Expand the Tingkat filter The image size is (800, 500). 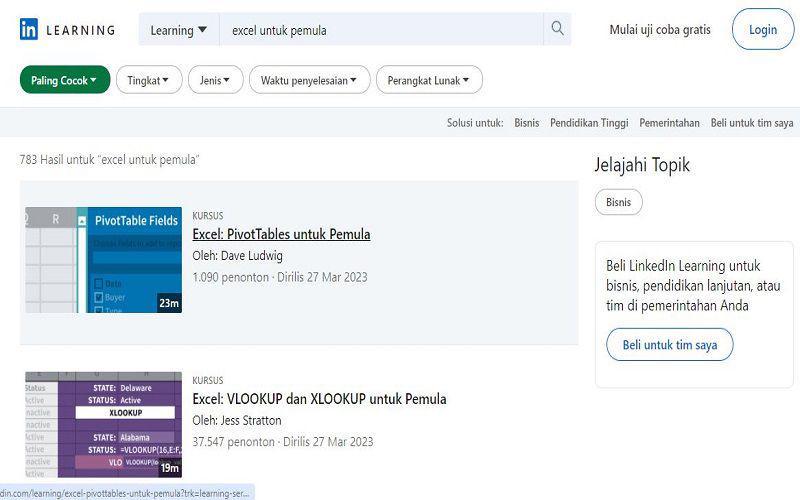click(149, 80)
